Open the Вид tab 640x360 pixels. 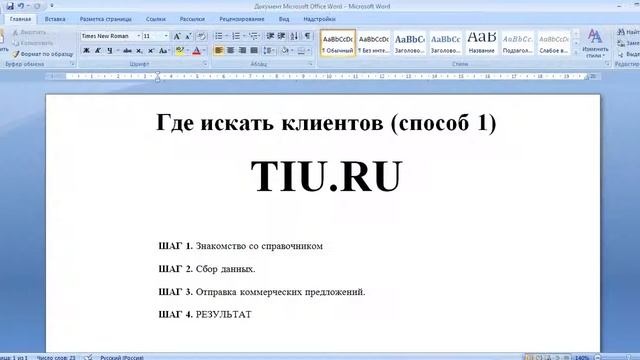point(284,19)
